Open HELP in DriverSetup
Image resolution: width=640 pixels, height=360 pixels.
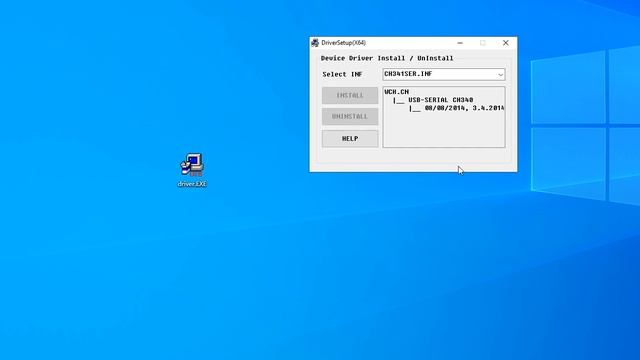(350, 139)
